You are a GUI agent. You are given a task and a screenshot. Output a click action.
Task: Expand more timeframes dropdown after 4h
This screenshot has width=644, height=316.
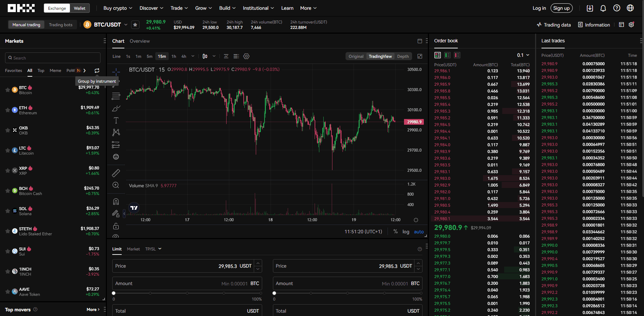193,56
